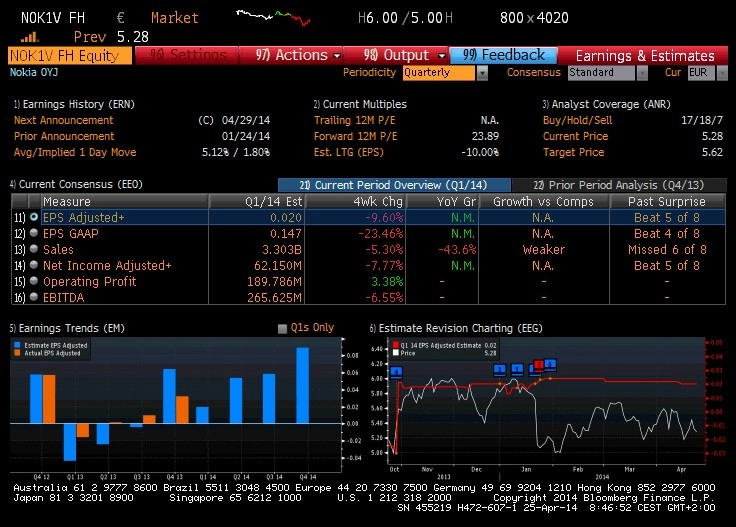
Task: Click the white Price legend icon
Action: click(396, 353)
